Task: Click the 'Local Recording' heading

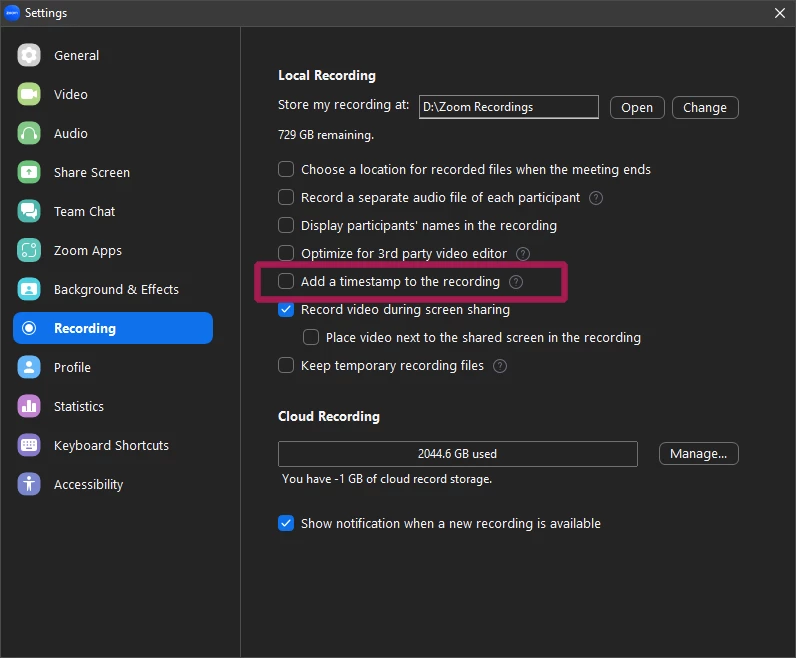Action: pos(327,76)
